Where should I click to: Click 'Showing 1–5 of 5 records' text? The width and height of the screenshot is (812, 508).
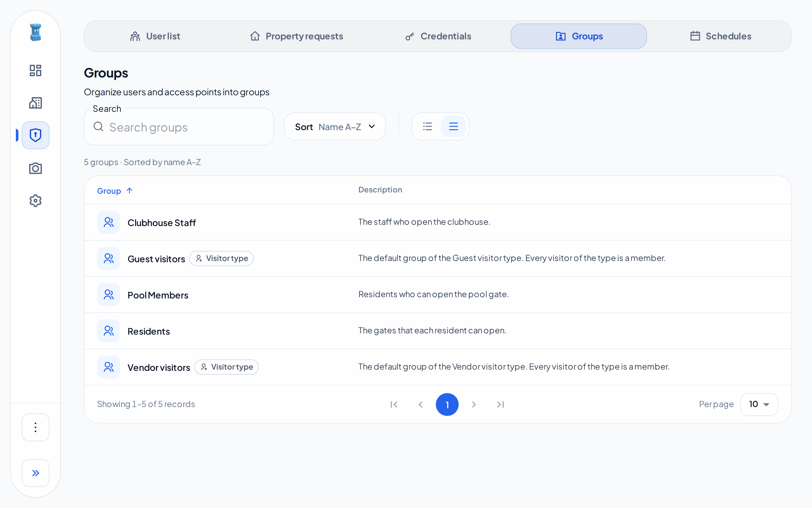point(146,404)
